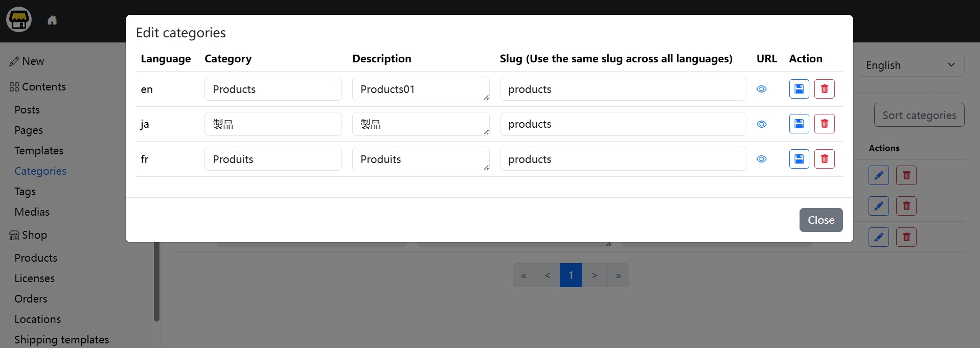The image size is (980, 348).
Task: Open the Posts menu item
Action: (x=27, y=110)
